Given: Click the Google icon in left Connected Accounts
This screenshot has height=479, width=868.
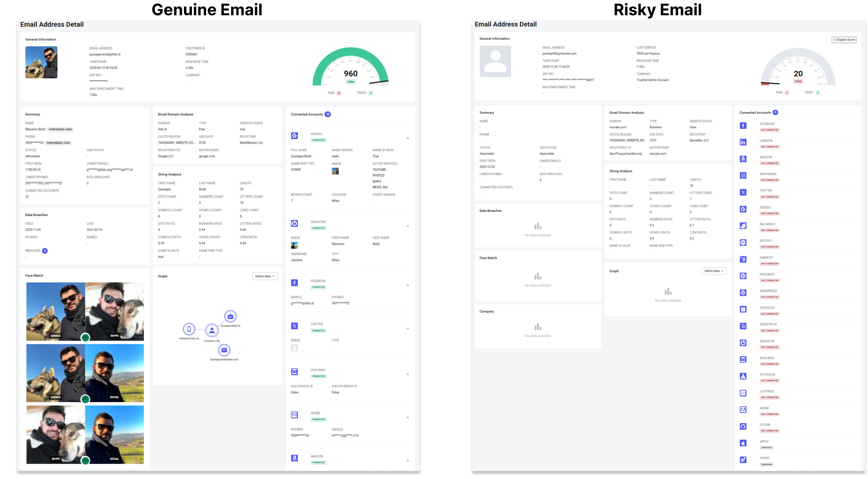Looking at the screenshot, I should tap(294, 136).
